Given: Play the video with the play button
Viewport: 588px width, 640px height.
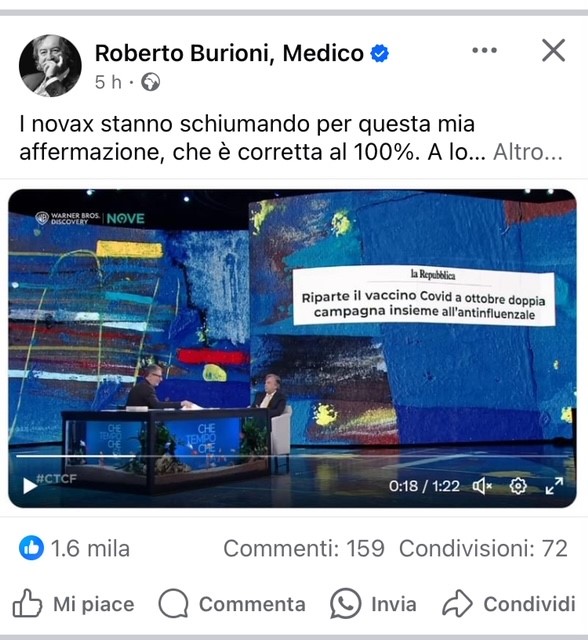Looking at the screenshot, I should point(29,486).
